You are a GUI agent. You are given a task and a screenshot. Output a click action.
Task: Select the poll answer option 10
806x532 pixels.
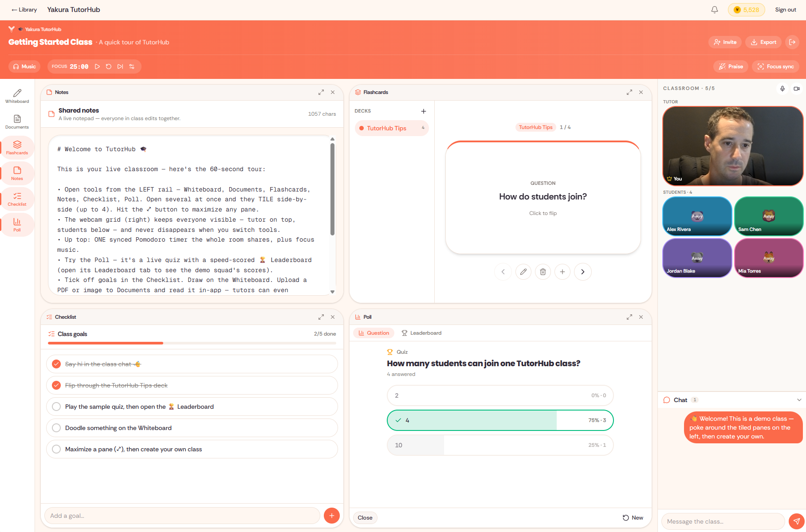point(500,445)
